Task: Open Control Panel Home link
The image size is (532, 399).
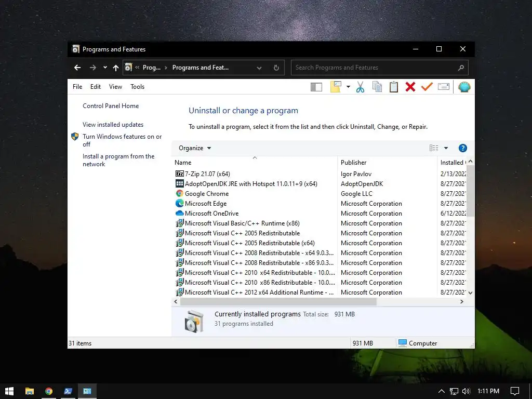Action: point(111,106)
